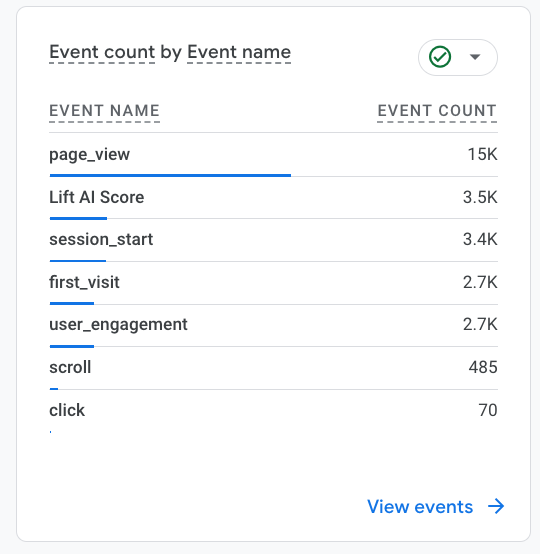Click the Lift AI Score blue bar

78,218
